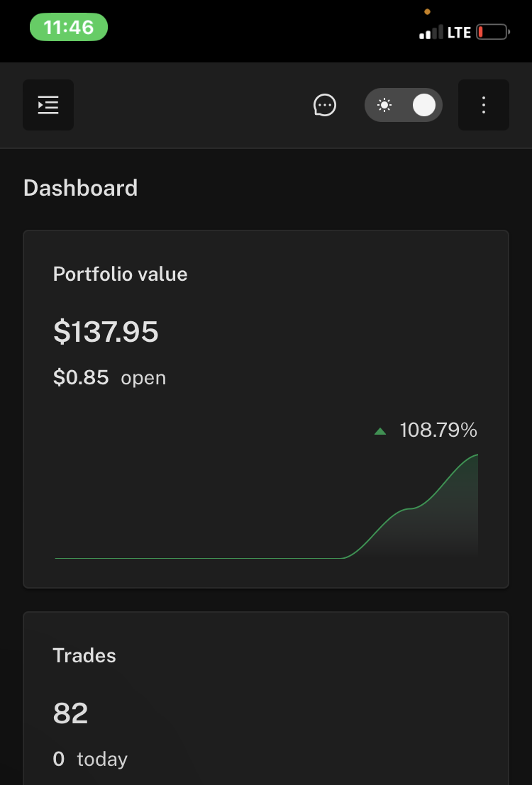Open the sidebar navigation menu icon
The image size is (532, 785).
pos(48,105)
